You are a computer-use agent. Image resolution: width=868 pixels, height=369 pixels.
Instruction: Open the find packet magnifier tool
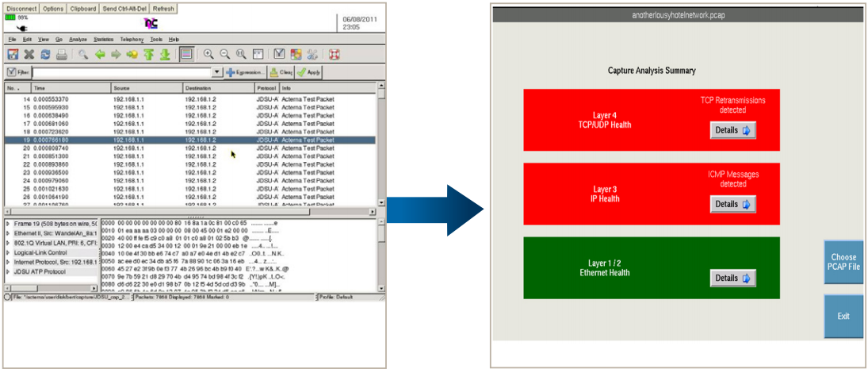coord(83,54)
